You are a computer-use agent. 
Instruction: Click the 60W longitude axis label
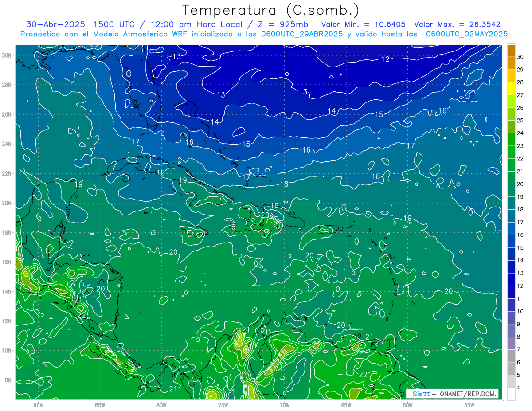408,405
